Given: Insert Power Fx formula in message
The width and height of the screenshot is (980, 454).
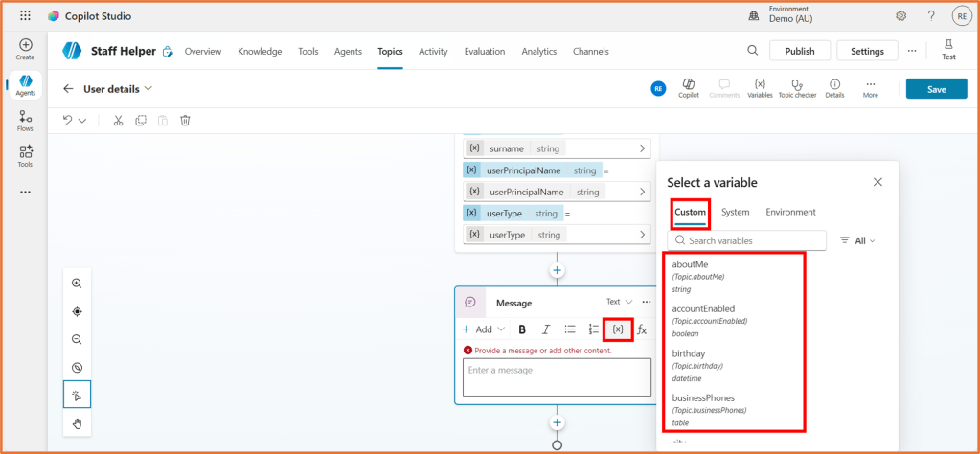Looking at the screenshot, I should pyautogui.click(x=642, y=329).
